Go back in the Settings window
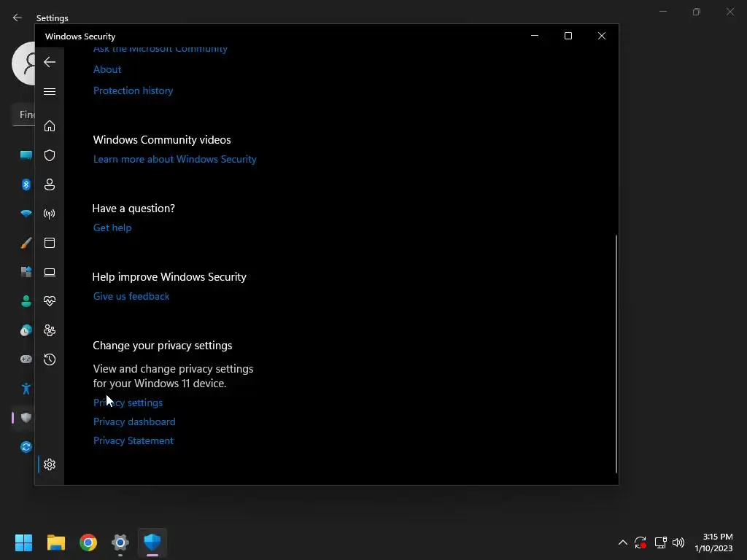The image size is (747, 560). coord(18,17)
